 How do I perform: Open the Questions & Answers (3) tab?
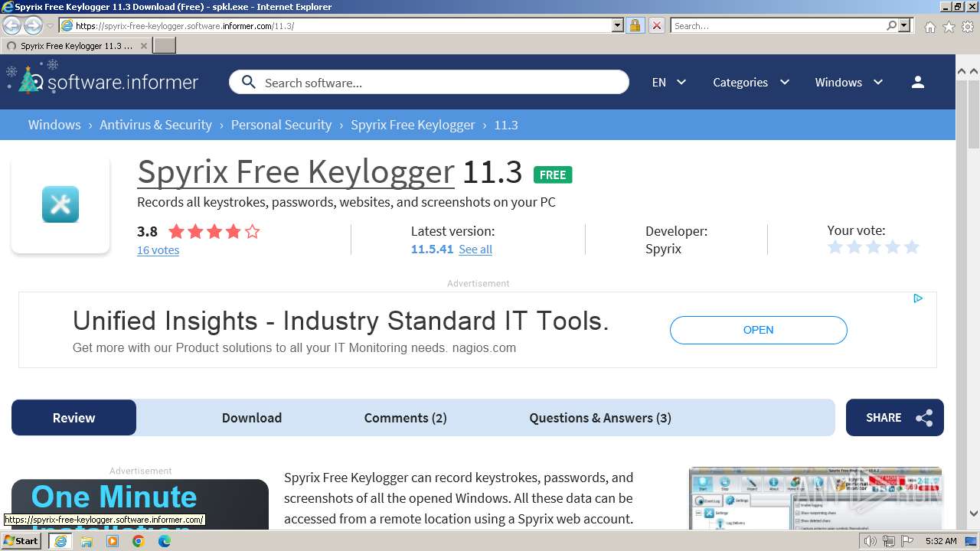(x=600, y=418)
